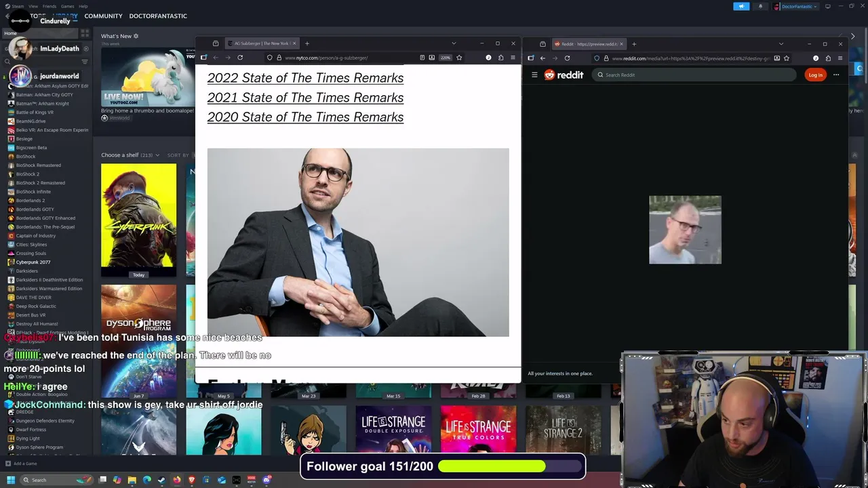The width and height of the screenshot is (868, 488).
Task: Click the Search Reddit field
Action: (x=694, y=75)
